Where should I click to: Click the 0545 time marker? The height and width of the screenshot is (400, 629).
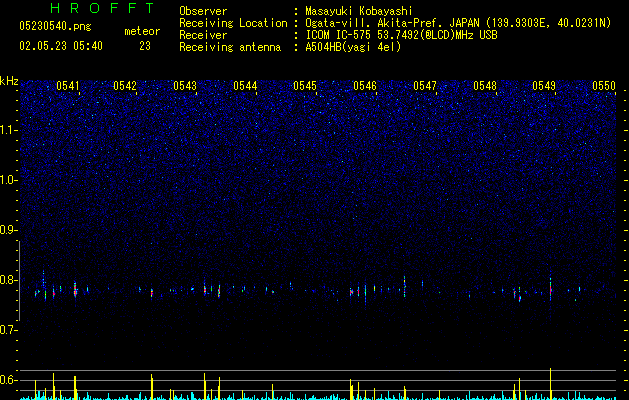click(305, 86)
